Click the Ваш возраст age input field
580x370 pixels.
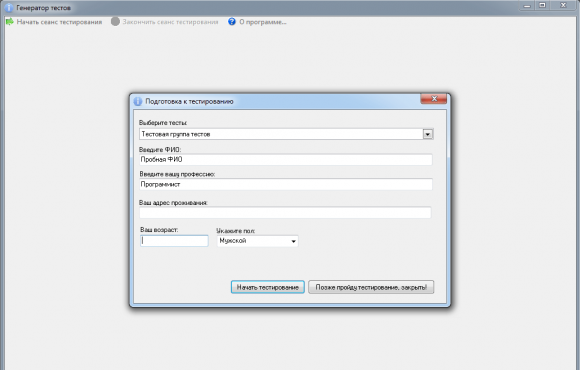point(174,241)
